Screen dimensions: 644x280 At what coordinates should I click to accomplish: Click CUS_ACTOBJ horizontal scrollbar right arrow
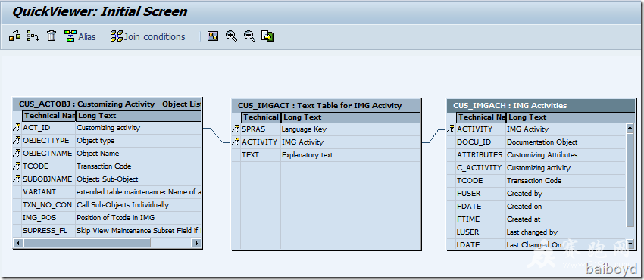pos(196,243)
